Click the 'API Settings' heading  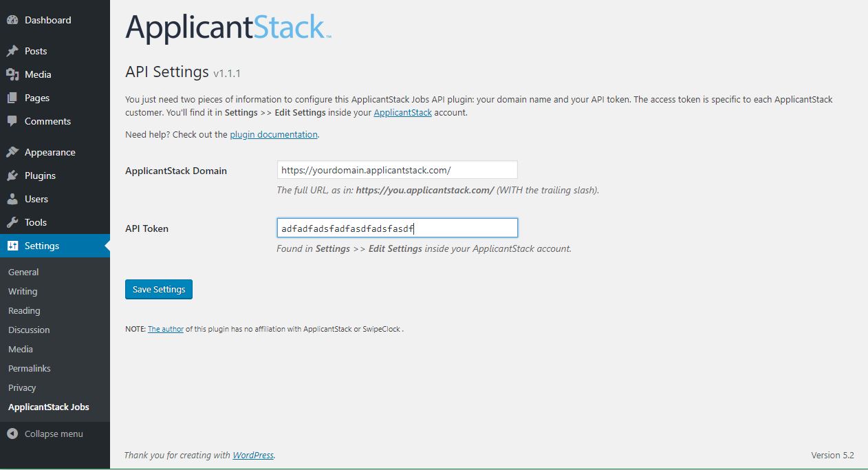[167, 72]
